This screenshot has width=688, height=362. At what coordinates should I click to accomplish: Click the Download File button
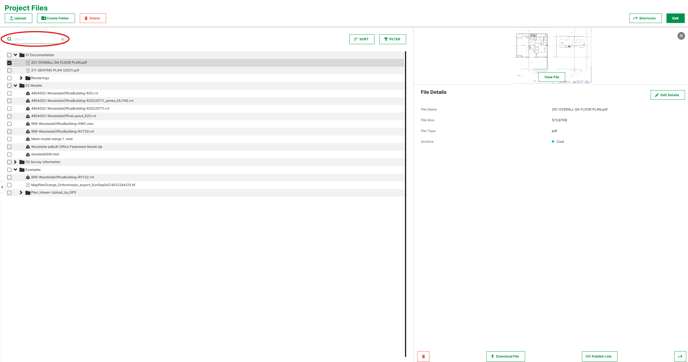point(505,356)
